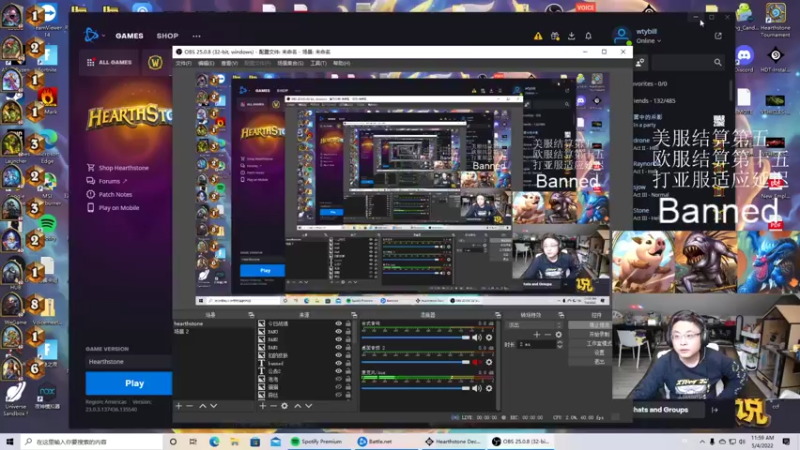Screen dimensions: 800x450
Task: Open the Hearthstone Forums link
Action: point(107,181)
